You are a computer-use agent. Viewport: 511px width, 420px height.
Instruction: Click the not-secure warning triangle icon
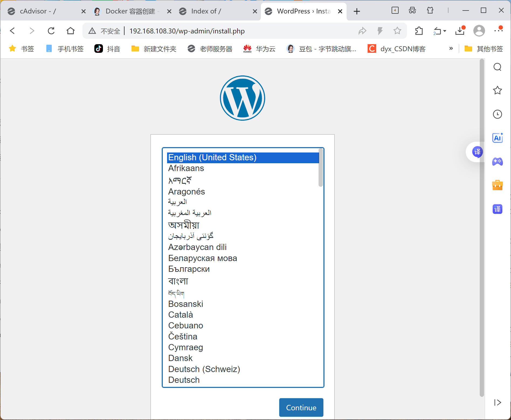(92, 31)
